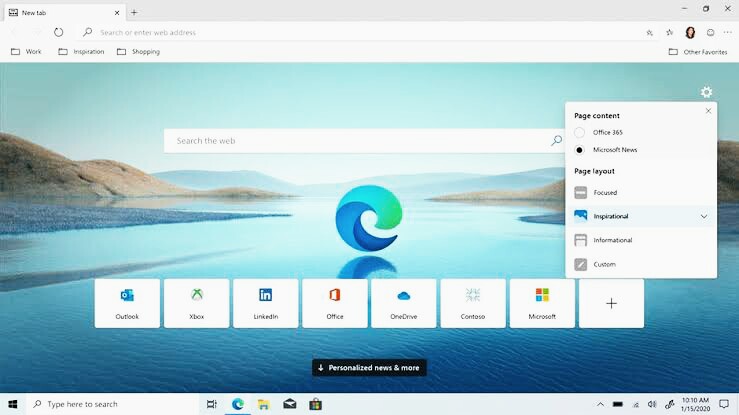Open the Action Center notifications icon
The image size is (739, 415).
(x=724, y=404)
